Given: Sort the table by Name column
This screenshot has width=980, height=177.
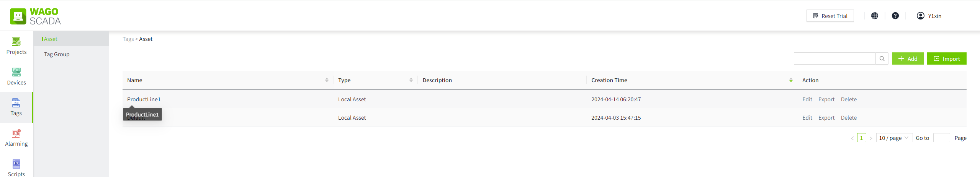Looking at the screenshot, I should pyautogui.click(x=327, y=80).
